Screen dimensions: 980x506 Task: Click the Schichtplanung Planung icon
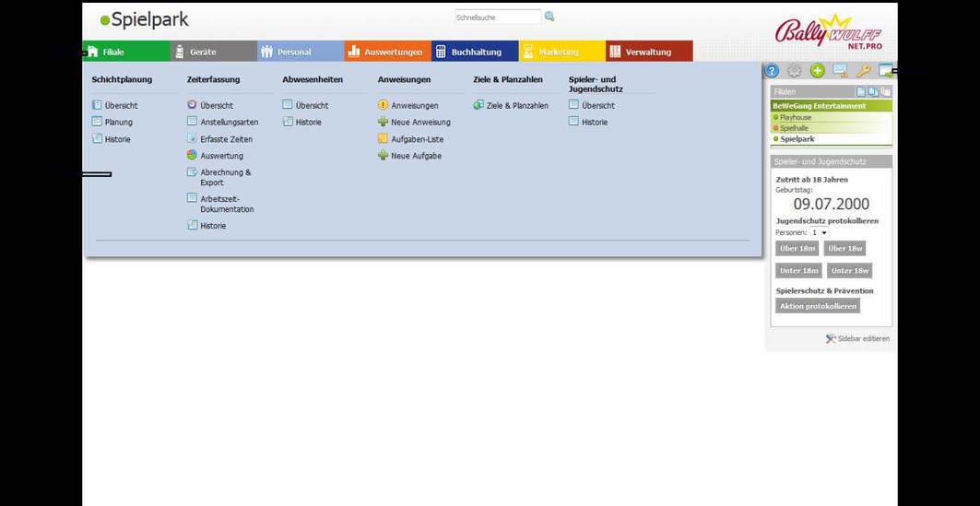click(96, 122)
